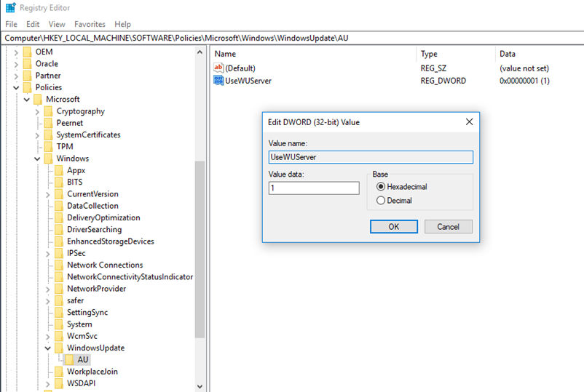584x392 pixels.
Task: Click the tree pane vertical scrollbar thumb
Action: click(200, 249)
